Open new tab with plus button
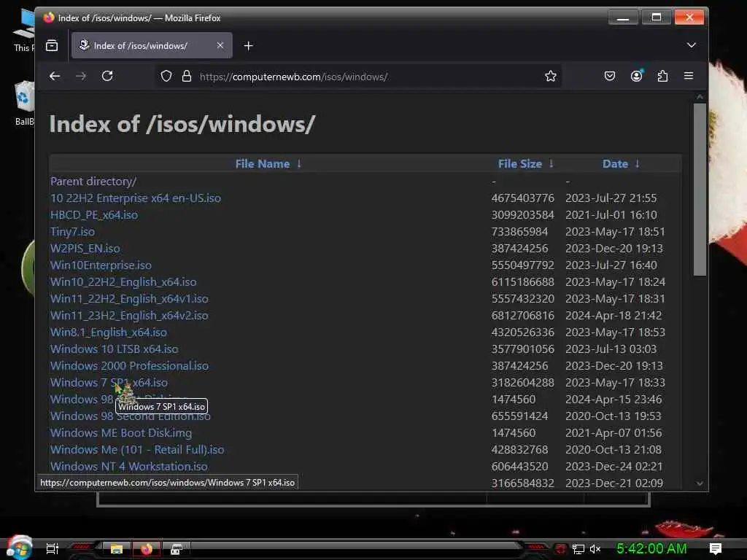 [x=248, y=46]
